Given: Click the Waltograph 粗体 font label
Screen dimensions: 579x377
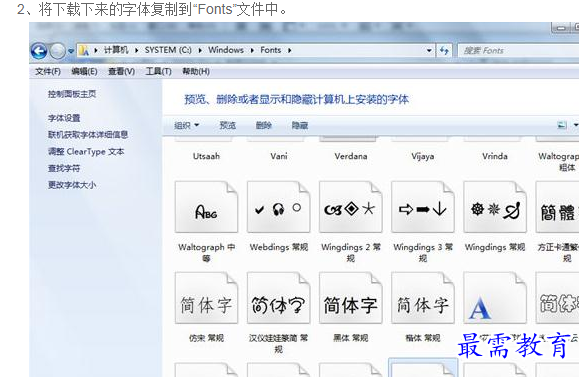Looking at the screenshot, I should click(558, 162).
